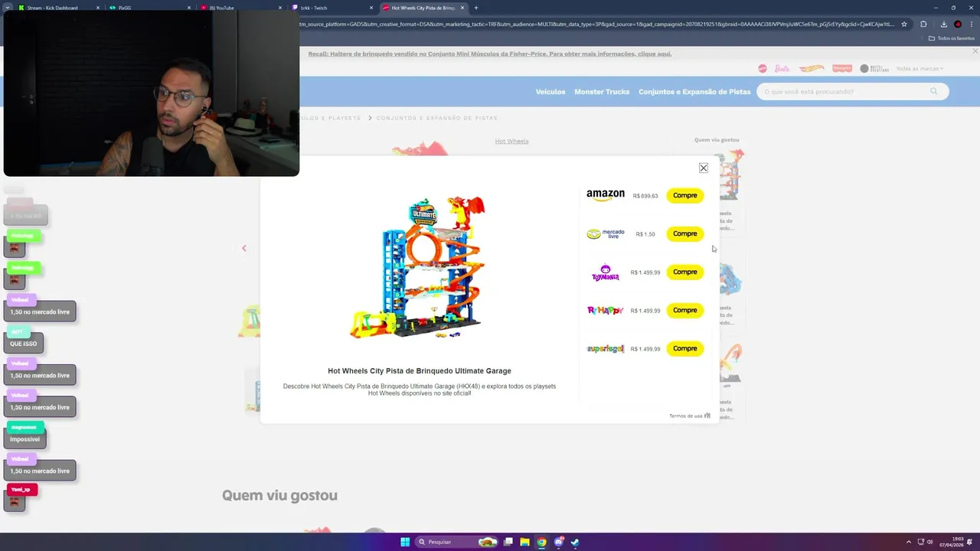Click Compre button for Amazon
Screen dimensions: 980x551
click(685, 195)
